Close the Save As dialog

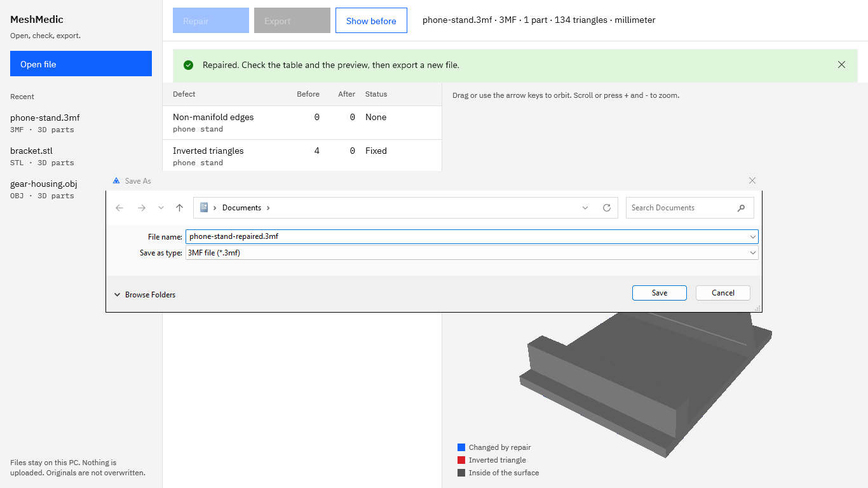(752, 180)
